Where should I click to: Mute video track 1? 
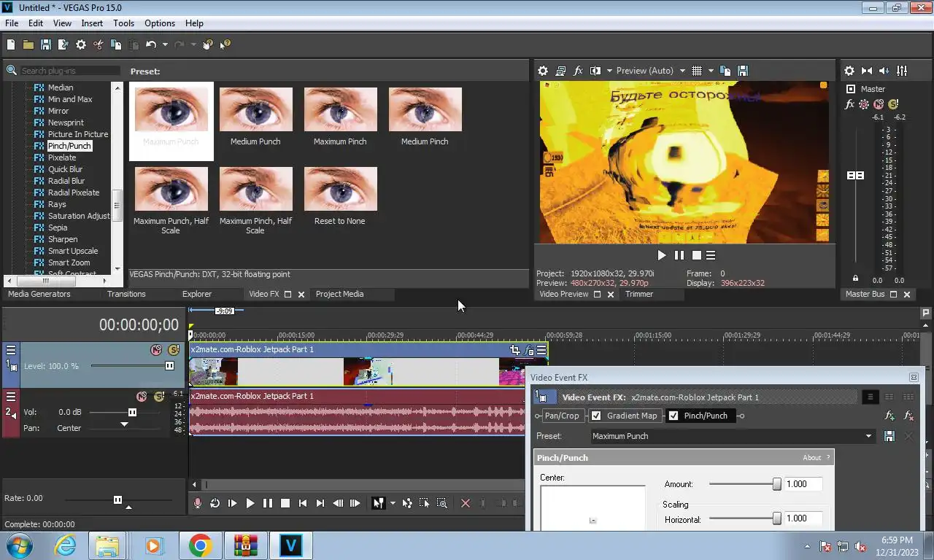coord(156,350)
